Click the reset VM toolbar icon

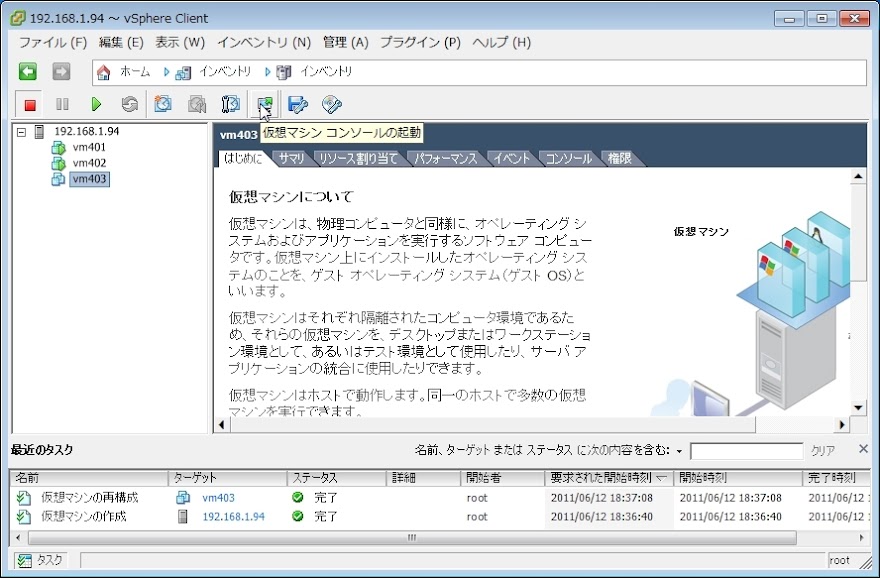(x=130, y=104)
